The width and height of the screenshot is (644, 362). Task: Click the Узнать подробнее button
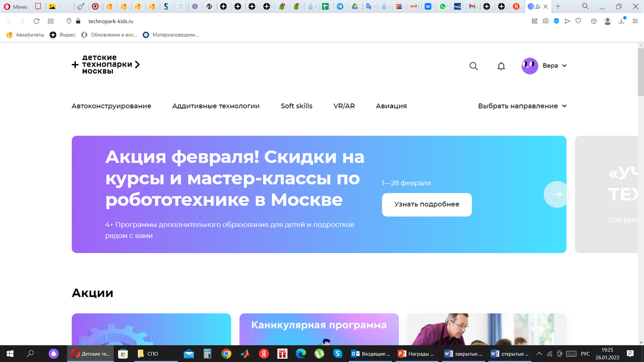point(427,204)
